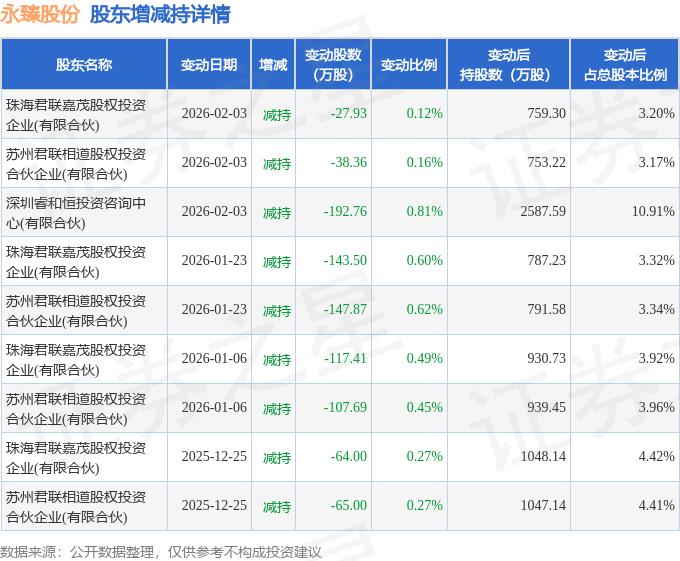This screenshot has height=561, width=680.
Task: Click 0.27% ratio in the -65.00 row
Action: click(x=425, y=505)
